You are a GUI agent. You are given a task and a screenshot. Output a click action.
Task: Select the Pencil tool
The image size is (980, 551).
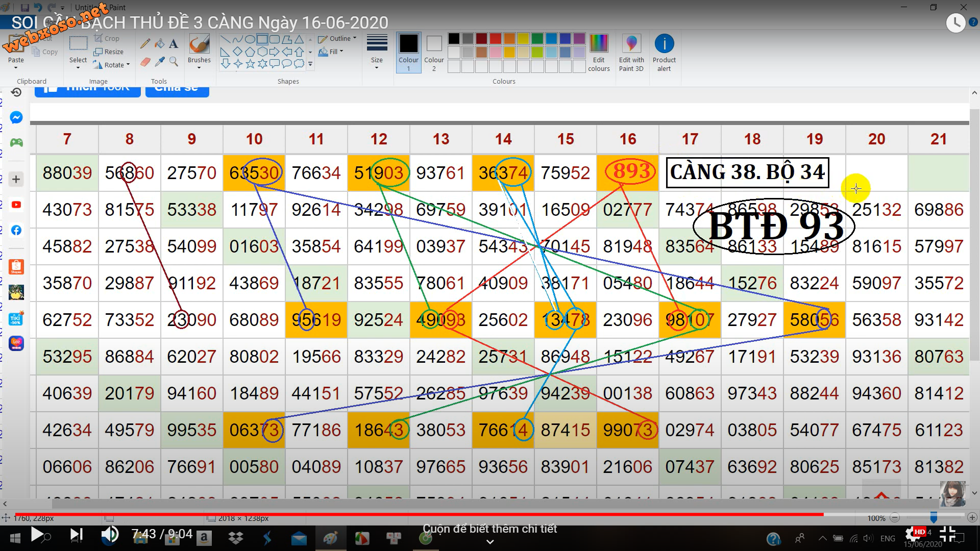coord(145,44)
